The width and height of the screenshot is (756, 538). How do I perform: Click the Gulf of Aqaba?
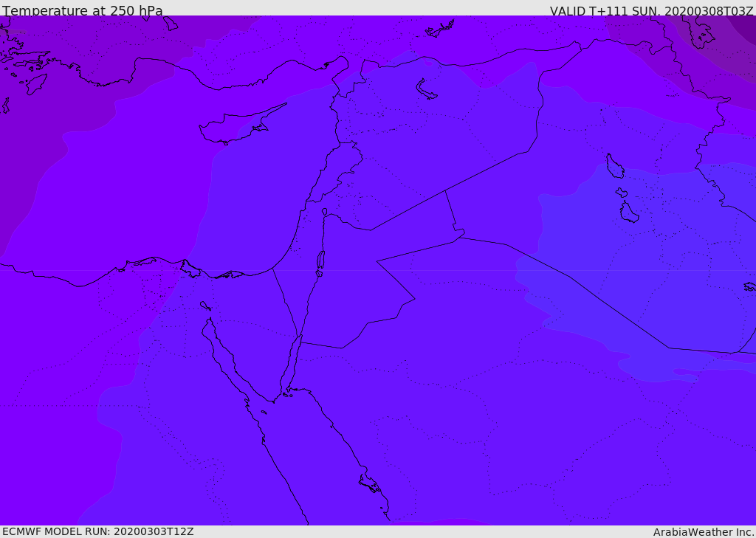(293, 362)
